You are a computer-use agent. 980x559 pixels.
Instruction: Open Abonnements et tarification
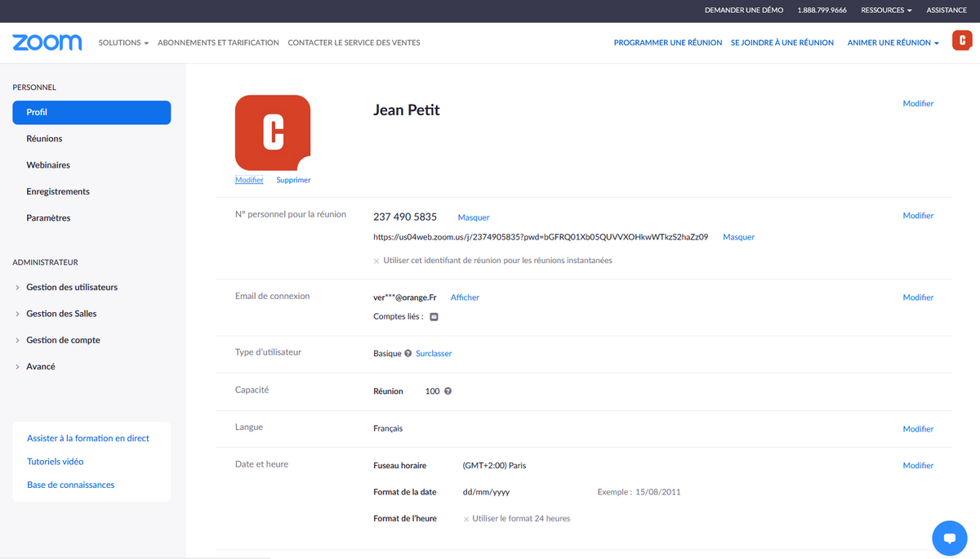tap(218, 42)
